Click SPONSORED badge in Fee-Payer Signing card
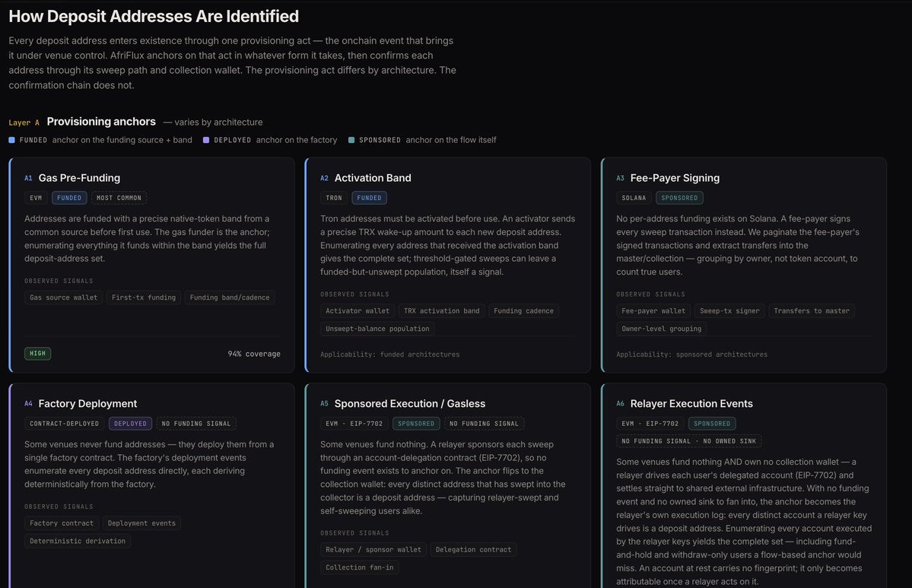 click(679, 198)
